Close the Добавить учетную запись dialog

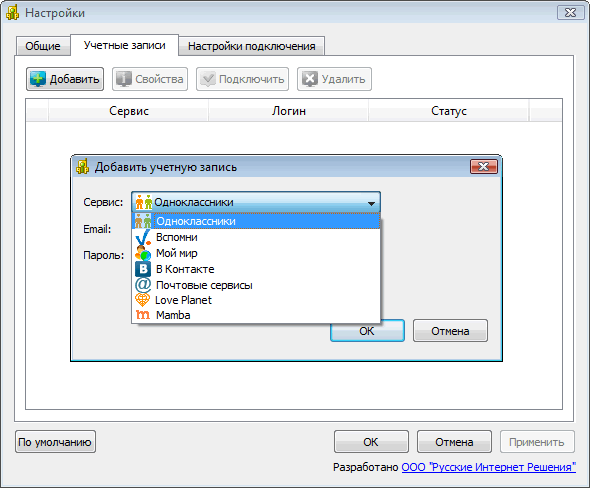coord(484,166)
